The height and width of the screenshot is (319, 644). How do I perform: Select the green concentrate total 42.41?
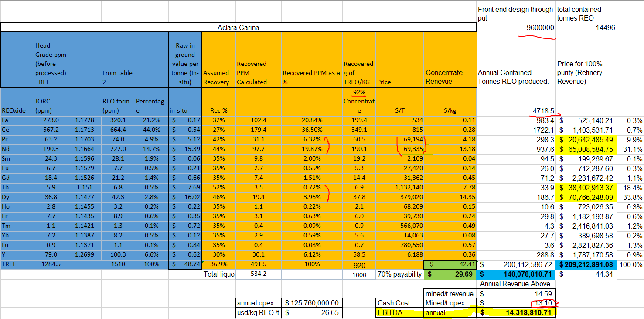(450, 264)
